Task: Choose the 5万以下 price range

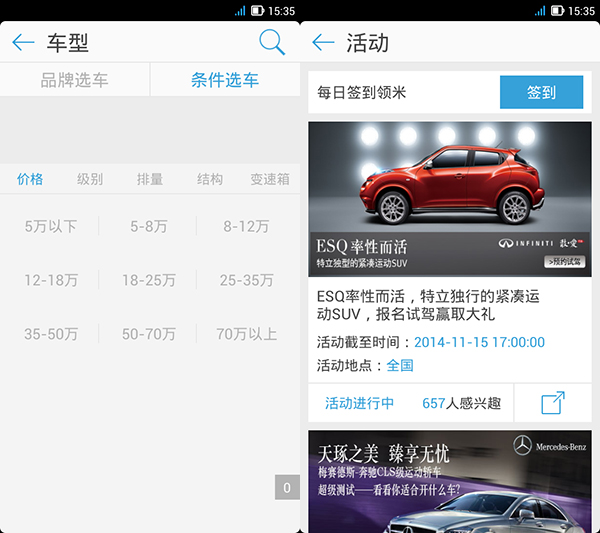Action: (x=50, y=226)
